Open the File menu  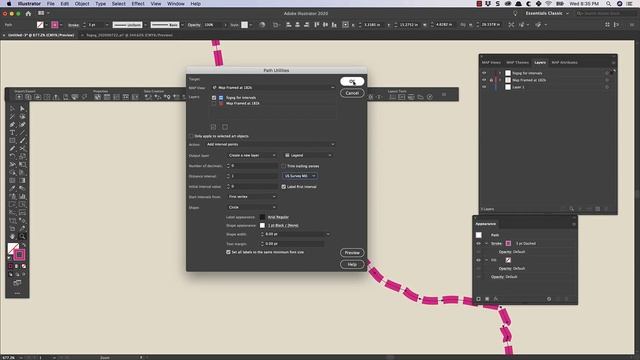point(51,4)
